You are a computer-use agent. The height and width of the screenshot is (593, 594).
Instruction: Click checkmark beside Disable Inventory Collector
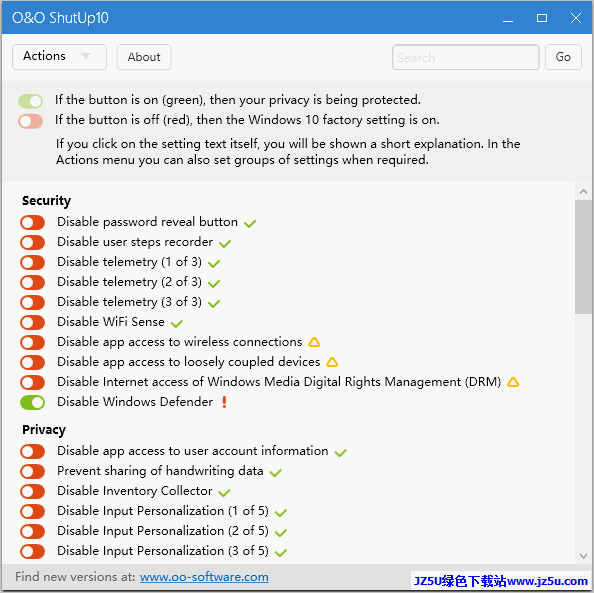point(224,492)
